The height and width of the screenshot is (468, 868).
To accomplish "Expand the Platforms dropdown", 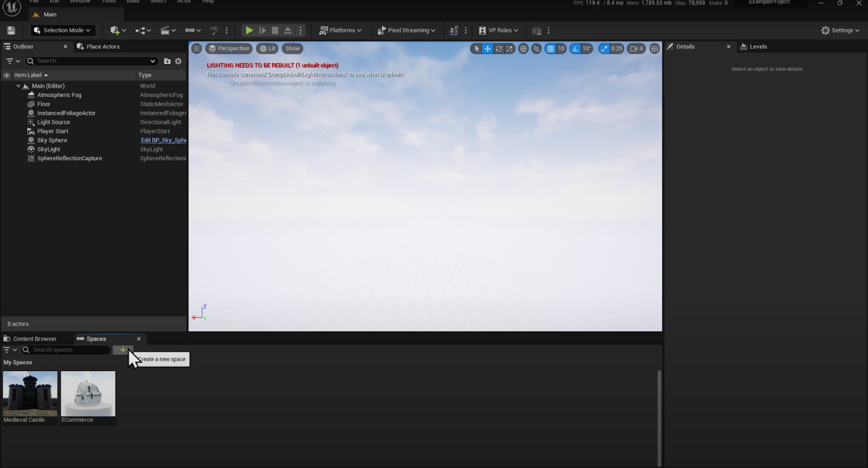I will coord(340,30).
